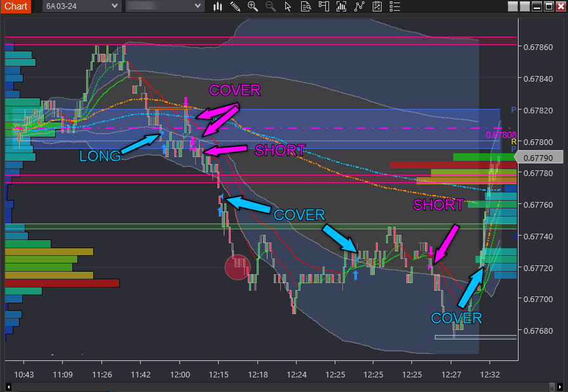
Task: Open the blurred interval selector dropdown
Action: (164, 6)
